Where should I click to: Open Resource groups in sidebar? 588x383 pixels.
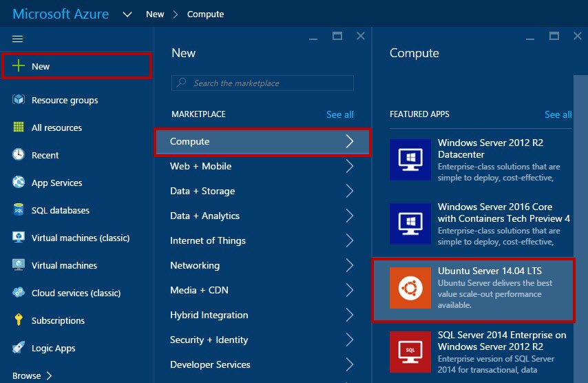click(77, 100)
